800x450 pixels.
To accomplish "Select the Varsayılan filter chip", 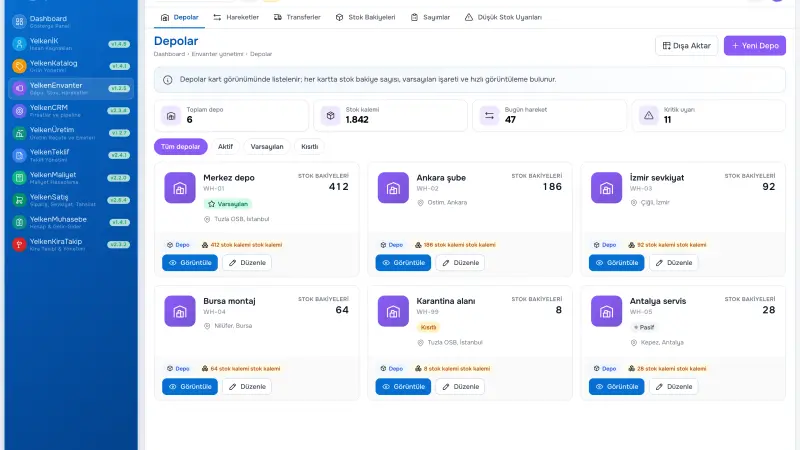I will 267,146.
